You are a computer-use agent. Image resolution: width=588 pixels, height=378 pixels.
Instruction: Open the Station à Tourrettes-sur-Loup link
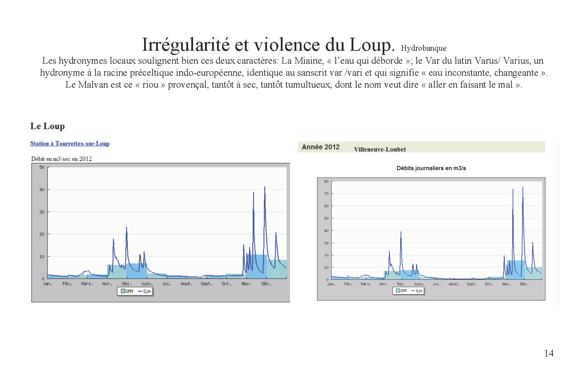point(70,143)
